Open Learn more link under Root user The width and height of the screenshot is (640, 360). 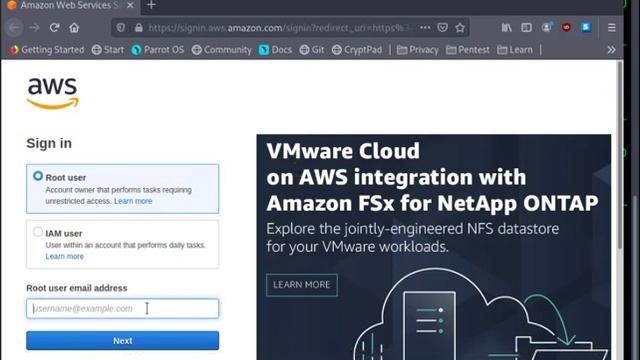[x=133, y=201]
